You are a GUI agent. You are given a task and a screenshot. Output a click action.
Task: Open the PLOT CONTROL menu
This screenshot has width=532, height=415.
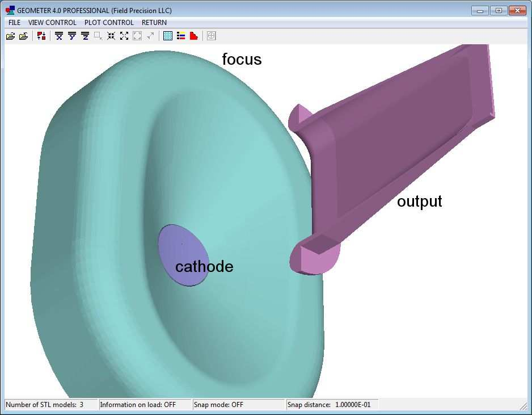coord(109,23)
